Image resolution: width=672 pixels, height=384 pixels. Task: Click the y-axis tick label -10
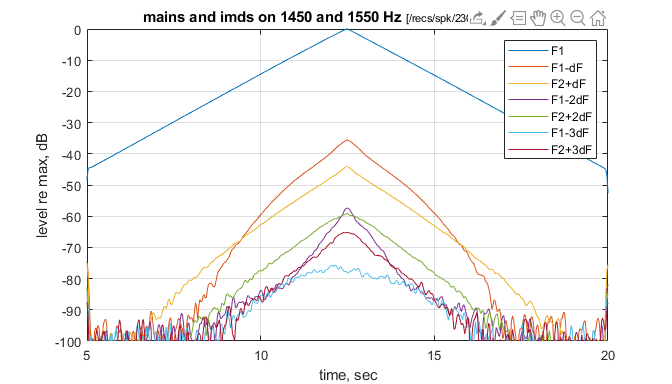(x=72, y=61)
